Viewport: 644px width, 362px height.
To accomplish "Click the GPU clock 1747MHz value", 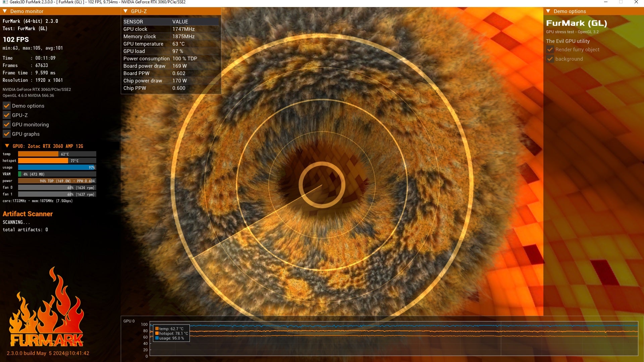I will (x=183, y=29).
